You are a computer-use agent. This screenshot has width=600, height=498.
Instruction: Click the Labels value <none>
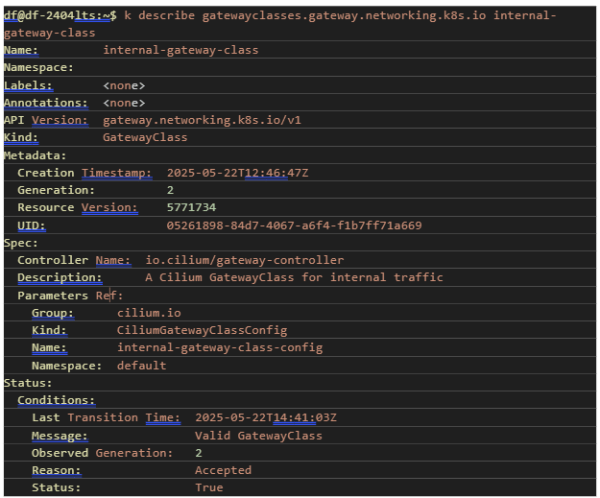pos(124,85)
